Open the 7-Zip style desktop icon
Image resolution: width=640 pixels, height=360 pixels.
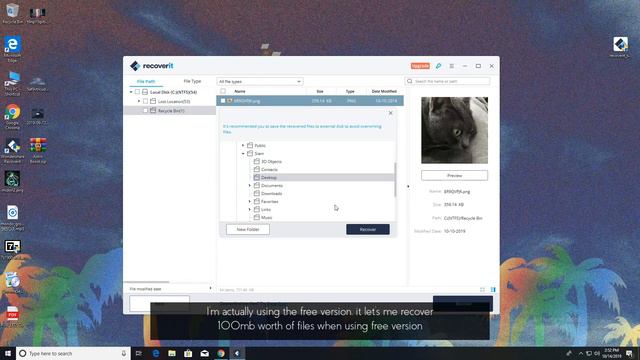coord(12,249)
